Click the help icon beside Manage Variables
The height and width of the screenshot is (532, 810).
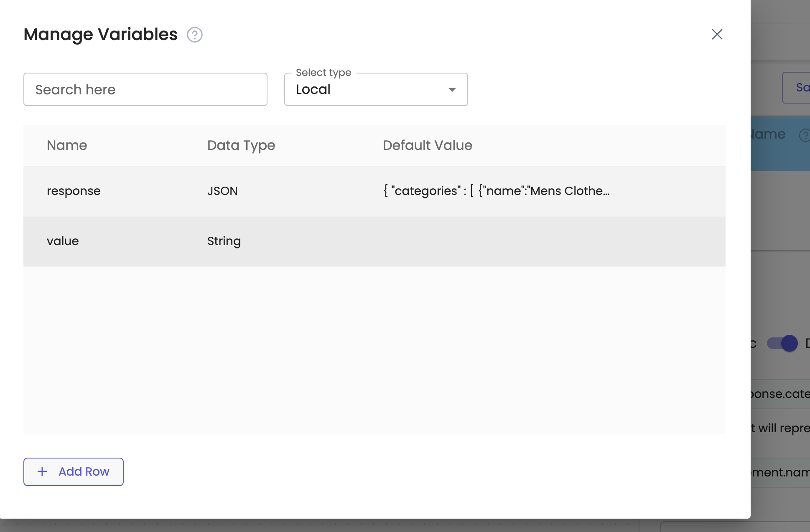coord(194,35)
